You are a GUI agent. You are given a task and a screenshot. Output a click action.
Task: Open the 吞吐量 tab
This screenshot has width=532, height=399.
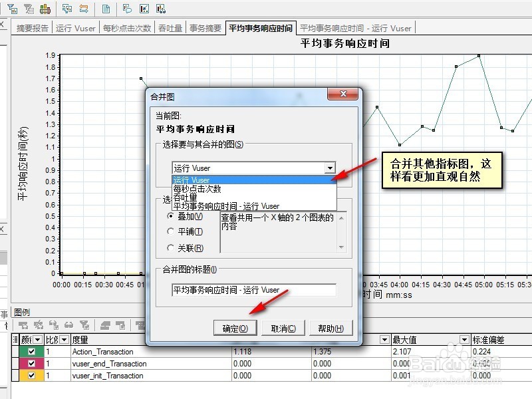tap(169, 28)
